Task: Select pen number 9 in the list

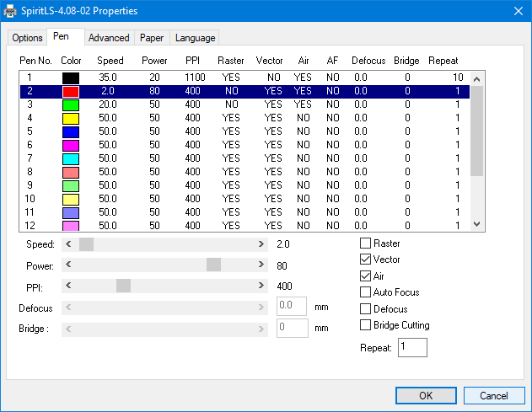Action: tap(245, 185)
